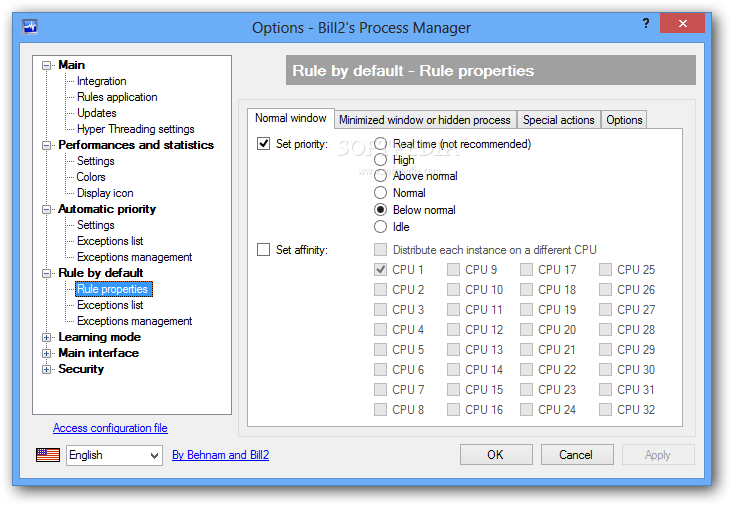Select Above normal priority

[381, 176]
